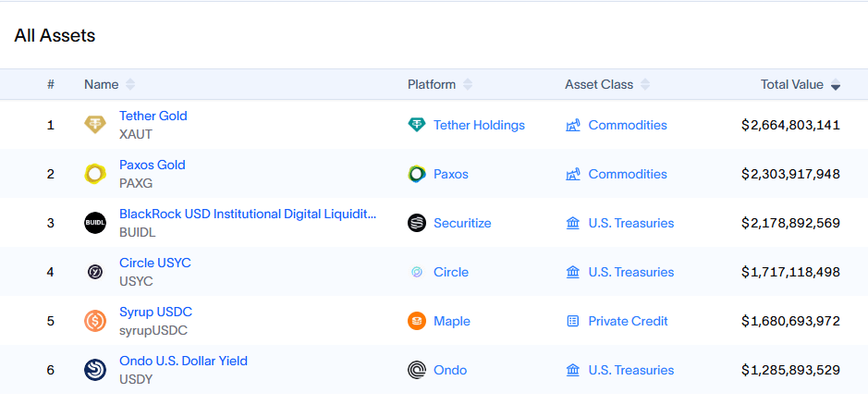Click the Platform column header label
868x405 pixels.
click(432, 85)
